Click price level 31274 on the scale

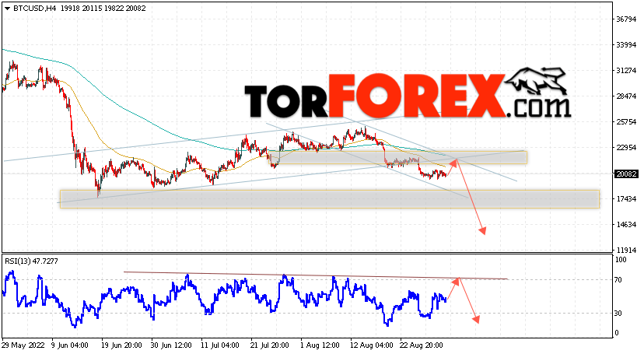(626, 71)
